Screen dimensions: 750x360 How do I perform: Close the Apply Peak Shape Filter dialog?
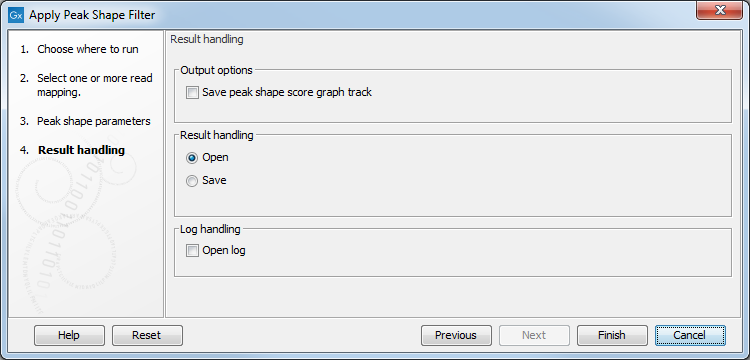(719, 10)
